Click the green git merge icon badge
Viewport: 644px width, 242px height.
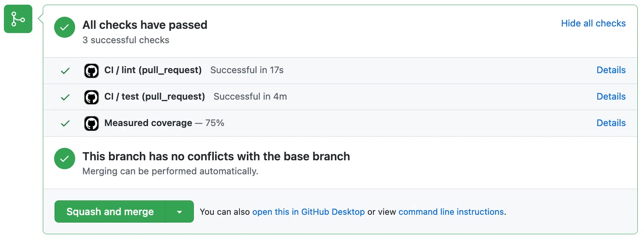(18, 19)
